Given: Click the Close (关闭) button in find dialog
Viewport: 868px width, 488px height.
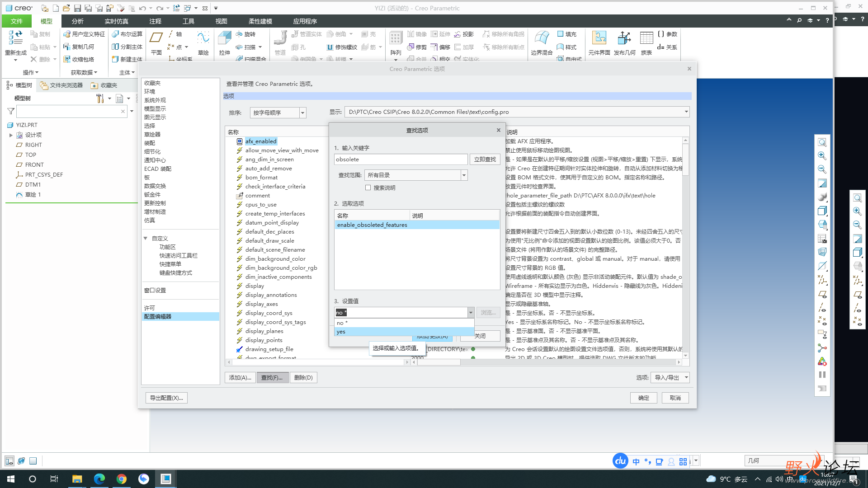Looking at the screenshot, I should click(x=480, y=336).
